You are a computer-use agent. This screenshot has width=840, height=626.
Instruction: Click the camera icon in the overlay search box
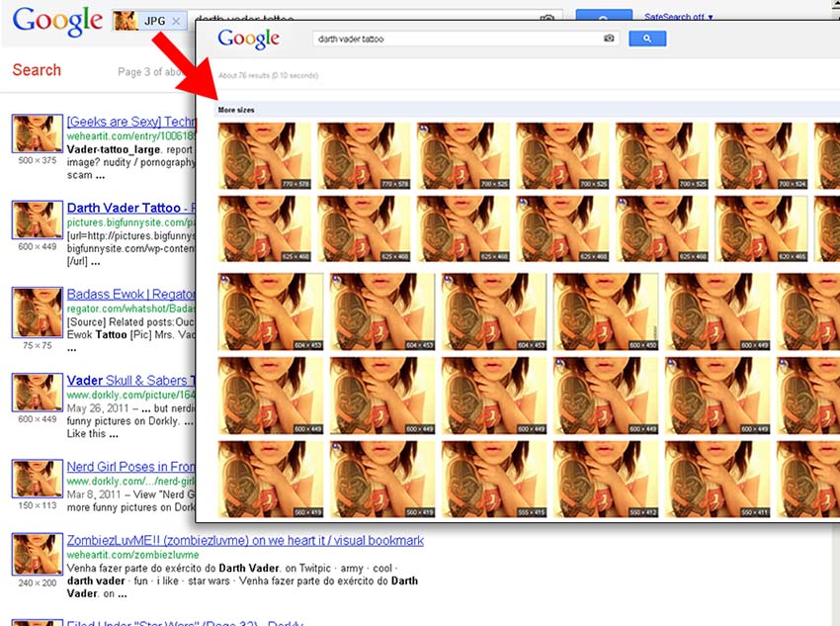coord(610,39)
